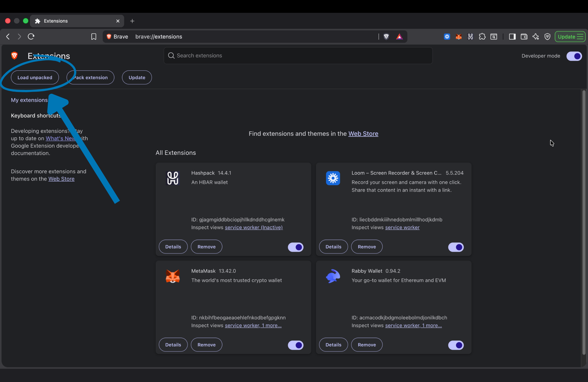Open Hashpack Details
The image size is (588, 382).
[173, 247]
